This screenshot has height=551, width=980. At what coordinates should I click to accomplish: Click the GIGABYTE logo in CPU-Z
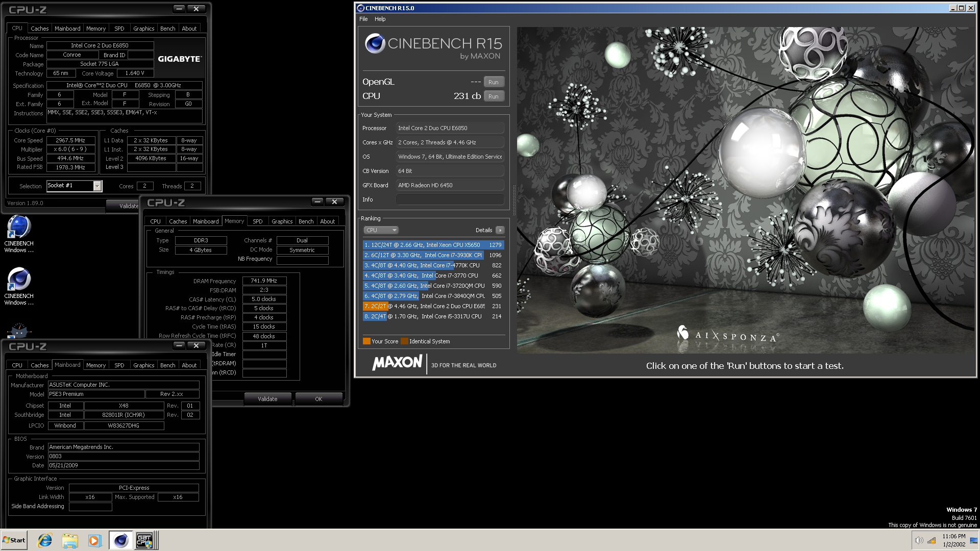tap(180, 59)
